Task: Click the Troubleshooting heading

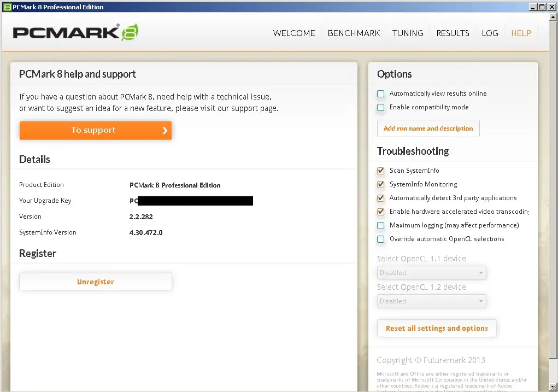Action: click(413, 151)
